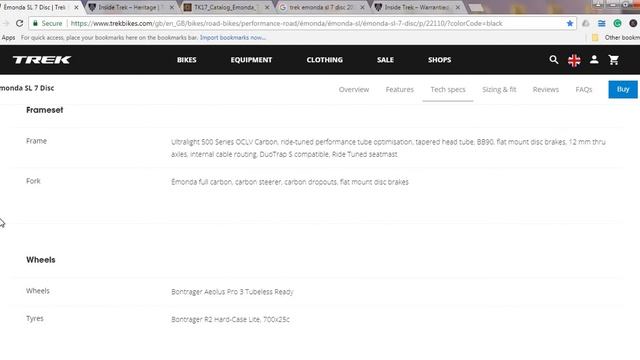The width and height of the screenshot is (640, 360).
Task: Click the Fork spec label
Action: (33, 181)
